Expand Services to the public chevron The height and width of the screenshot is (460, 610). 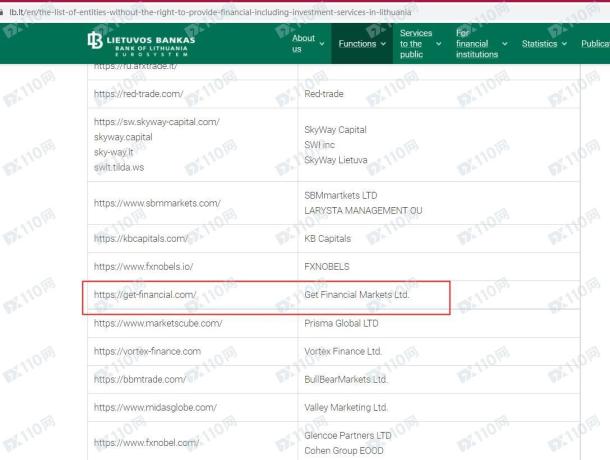(439, 44)
